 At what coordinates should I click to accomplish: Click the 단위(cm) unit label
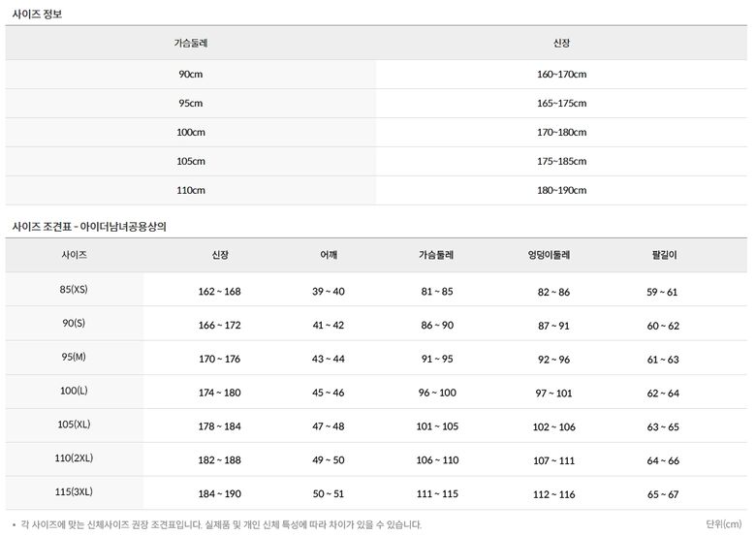pos(725,524)
